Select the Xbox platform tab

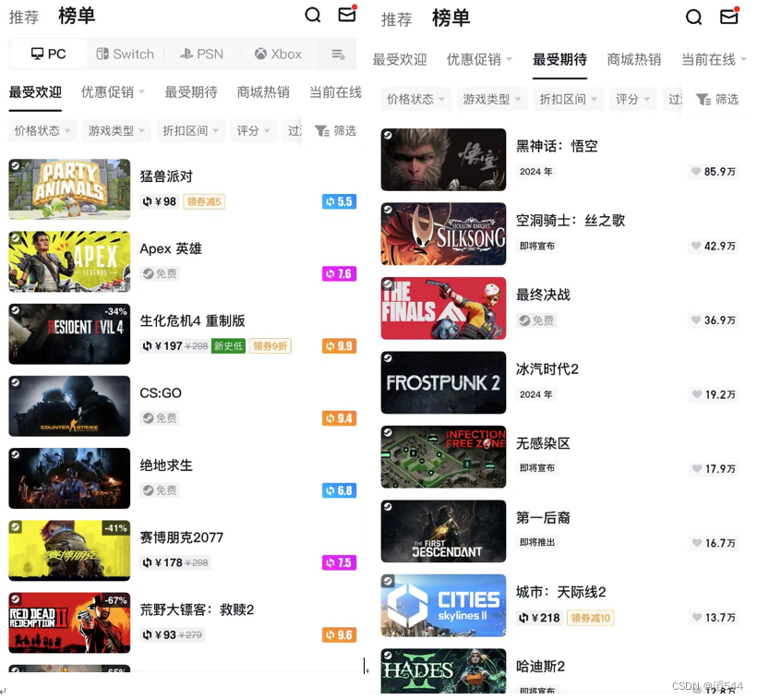[278, 54]
